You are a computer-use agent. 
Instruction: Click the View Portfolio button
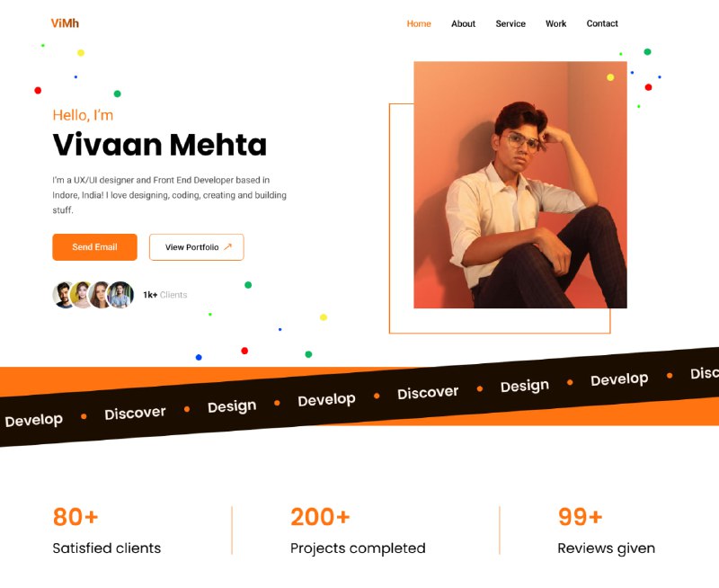tap(196, 246)
